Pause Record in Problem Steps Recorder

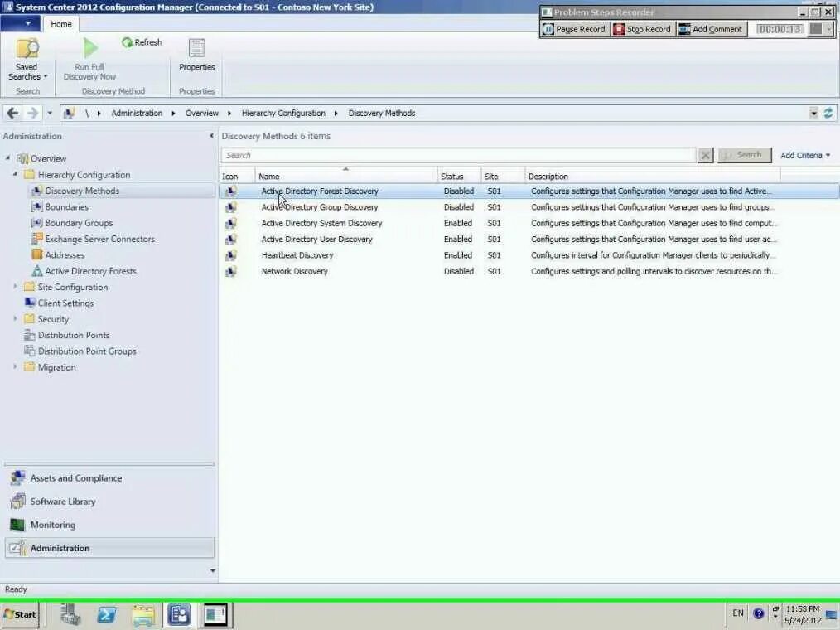574,29
